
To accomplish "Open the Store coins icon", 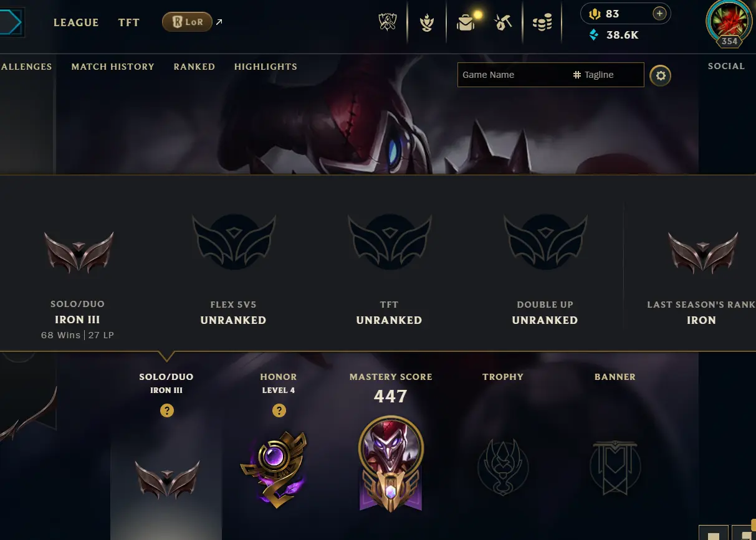I will (x=542, y=24).
